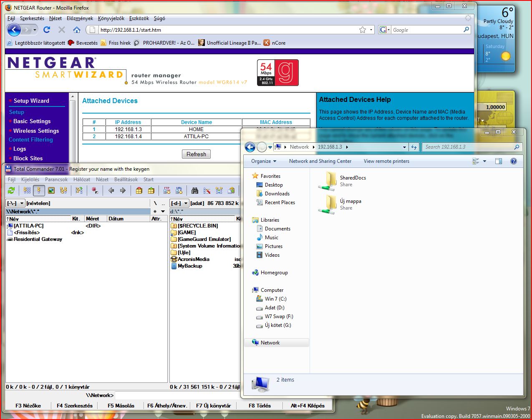Stop loading page in Firefox
The height and width of the screenshot is (420, 532).
62,30
